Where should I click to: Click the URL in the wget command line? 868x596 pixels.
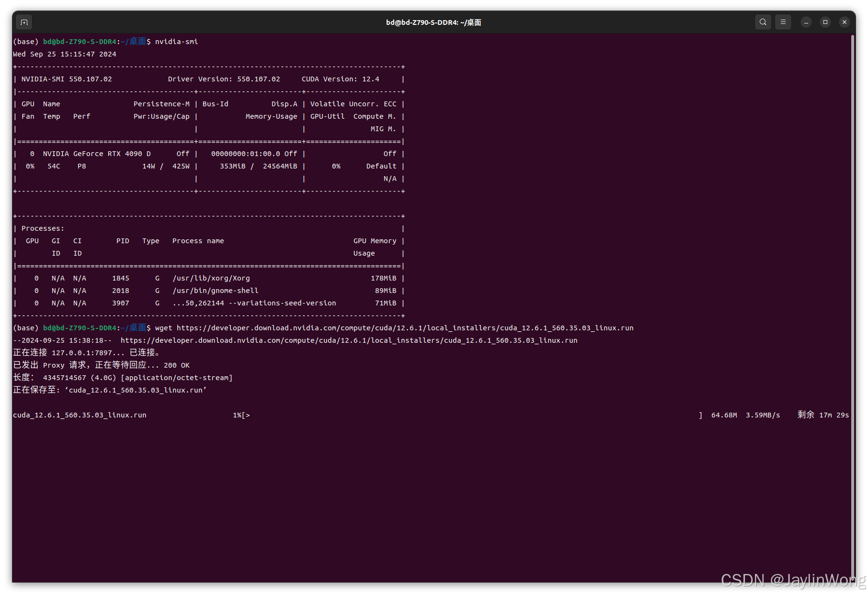(405, 328)
